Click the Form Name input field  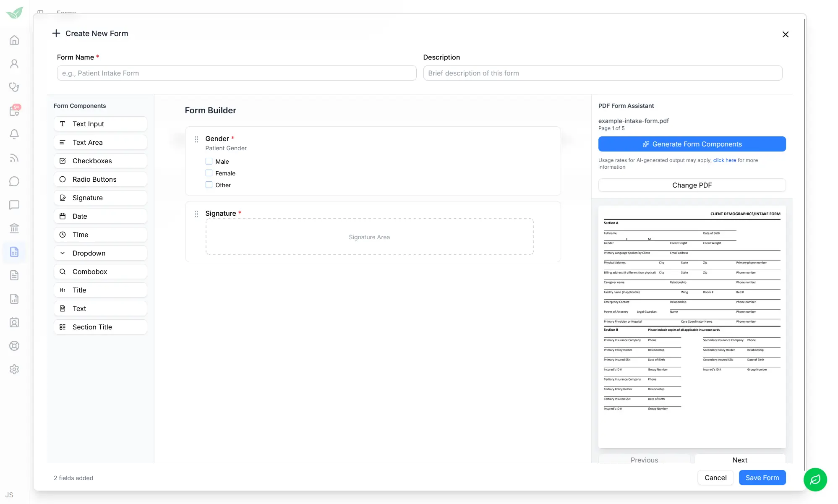(x=236, y=73)
